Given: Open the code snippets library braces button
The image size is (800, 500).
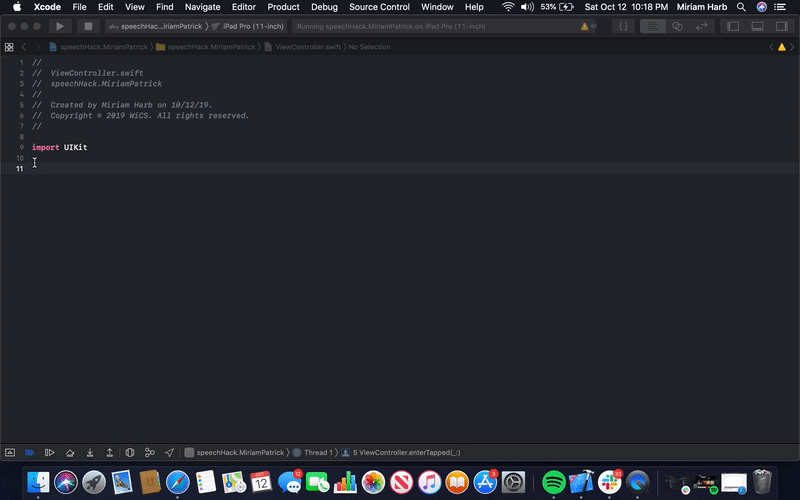Looking at the screenshot, I should (623, 26).
